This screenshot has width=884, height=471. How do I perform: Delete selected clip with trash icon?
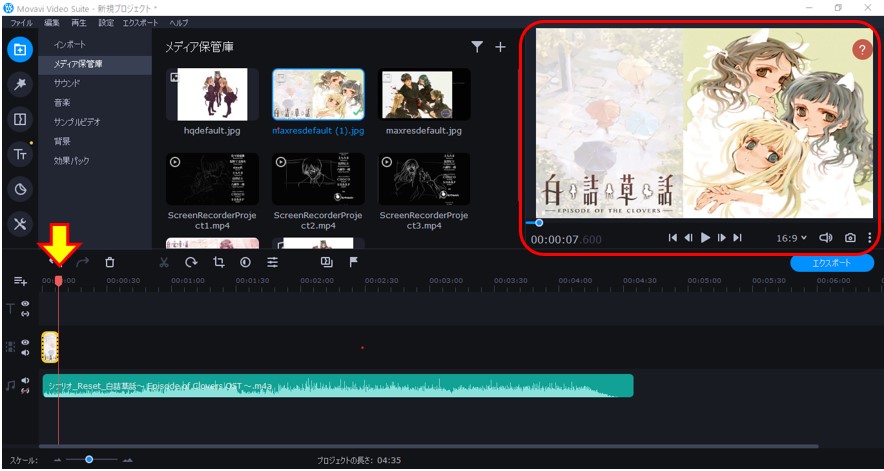click(110, 262)
